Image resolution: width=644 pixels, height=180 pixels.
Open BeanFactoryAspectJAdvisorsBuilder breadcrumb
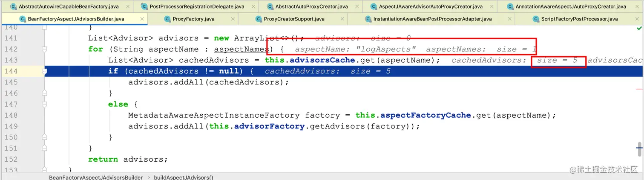[96, 177]
